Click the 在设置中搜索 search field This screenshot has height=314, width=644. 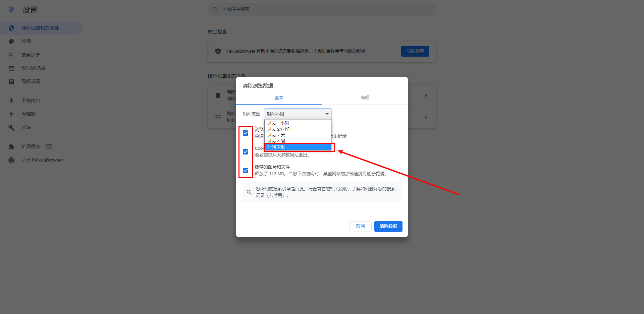(x=322, y=9)
